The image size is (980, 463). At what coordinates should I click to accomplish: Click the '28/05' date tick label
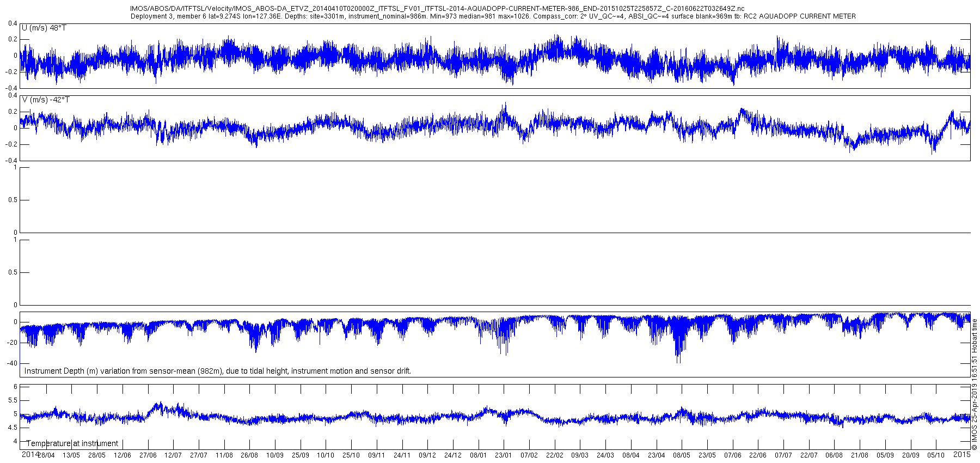point(97,455)
